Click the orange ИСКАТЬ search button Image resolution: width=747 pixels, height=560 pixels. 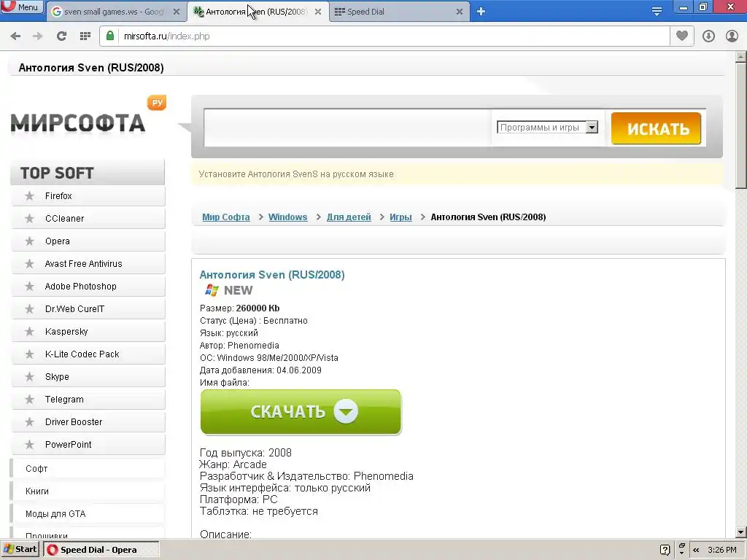coord(656,128)
